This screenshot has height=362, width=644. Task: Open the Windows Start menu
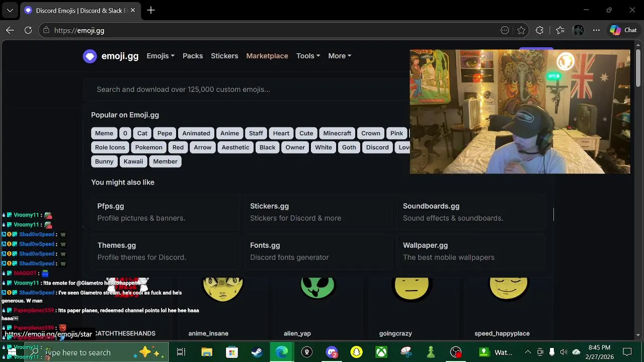pyautogui.click(x=12, y=352)
